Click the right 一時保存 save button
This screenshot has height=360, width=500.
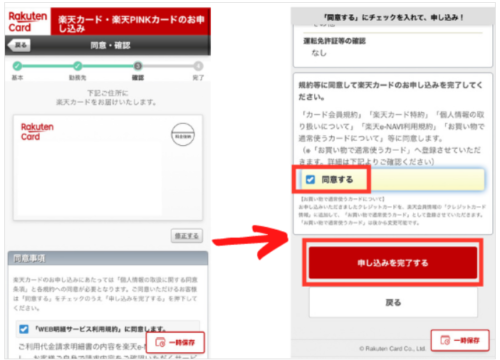(460, 340)
